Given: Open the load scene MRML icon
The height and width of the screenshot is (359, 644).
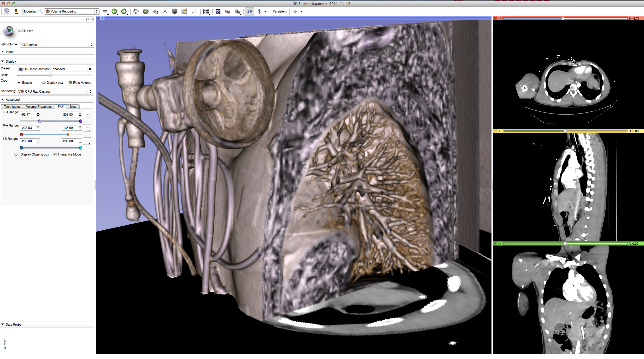Looking at the screenshot, I should click(7, 11).
